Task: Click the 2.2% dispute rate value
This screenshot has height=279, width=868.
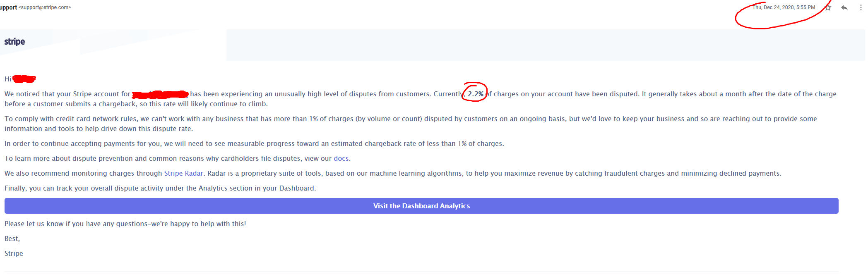Action: pyautogui.click(x=476, y=94)
